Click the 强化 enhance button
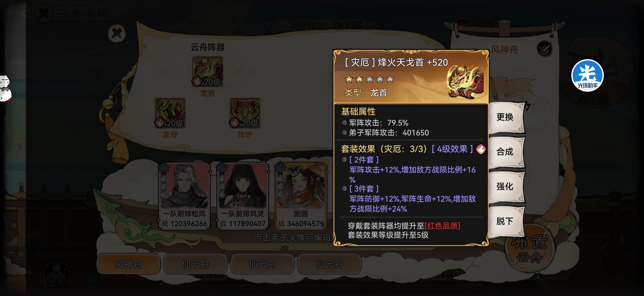Screen dimensions: 644x296 coord(506,187)
